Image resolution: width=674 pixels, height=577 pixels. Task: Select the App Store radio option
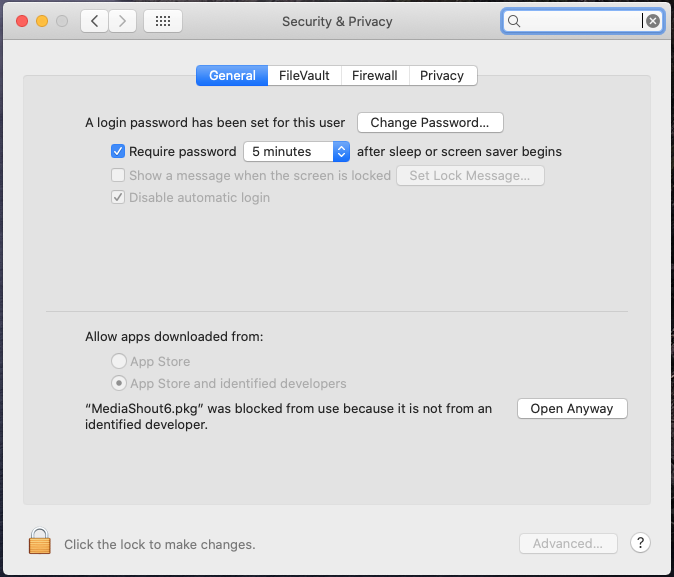119,361
